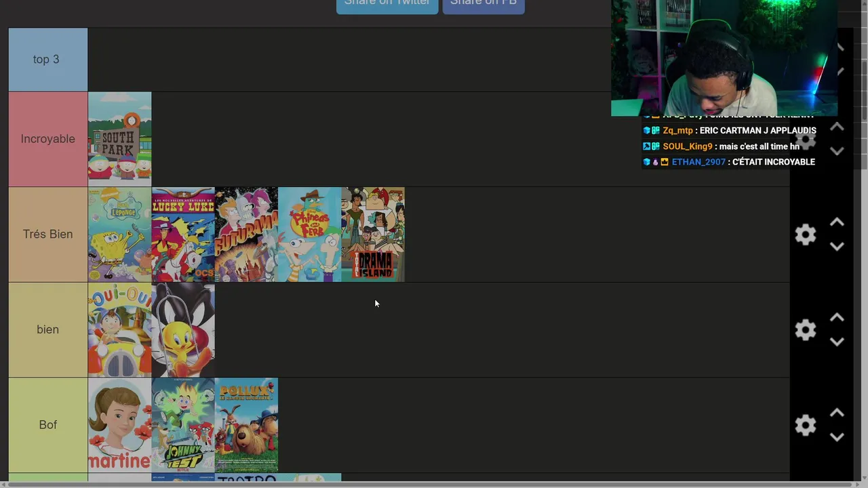Open settings gear for Trés Bien row
The width and height of the screenshot is (868, 488).
805,235
